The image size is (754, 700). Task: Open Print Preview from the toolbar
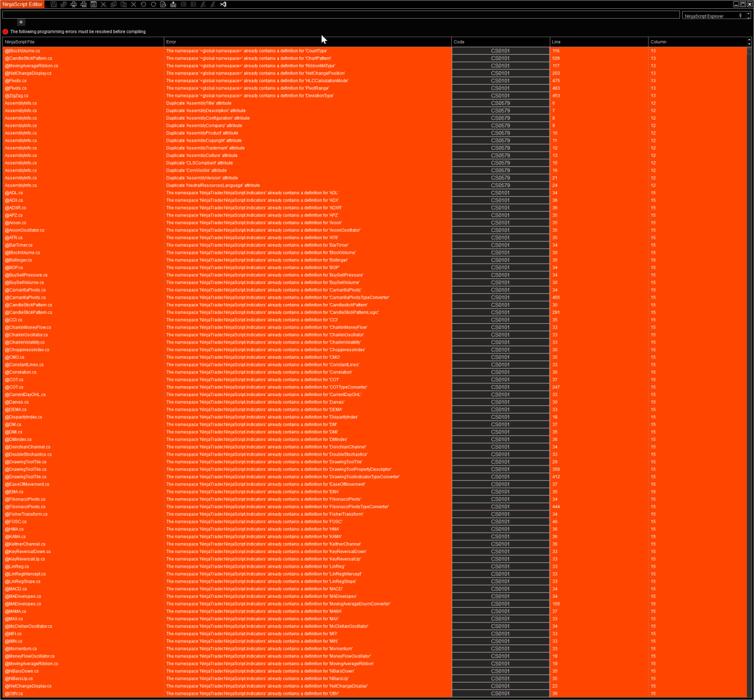coord(83,4)
